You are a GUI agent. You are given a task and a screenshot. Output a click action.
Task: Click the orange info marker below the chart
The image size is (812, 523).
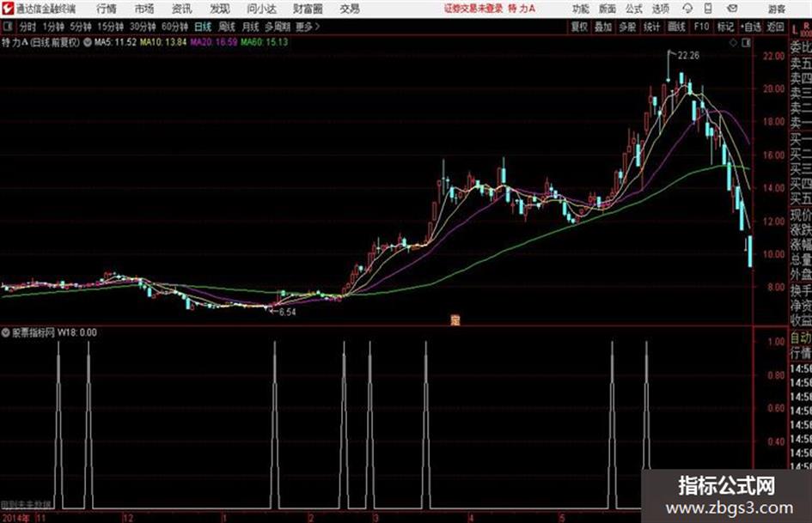point(455,320)
